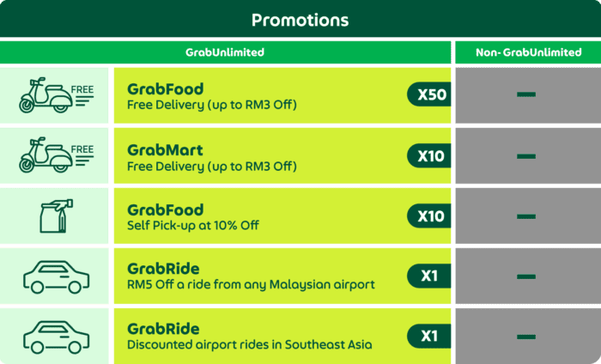Viewport: 601px width, 364px height.
Task: Tap the X10 badge on GrabMart
Action: 429,155
